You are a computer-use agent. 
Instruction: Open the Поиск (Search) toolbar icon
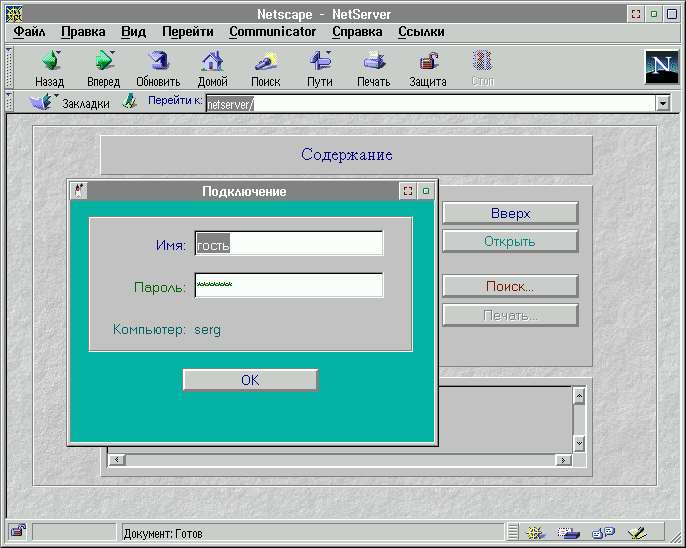point(266,66)
